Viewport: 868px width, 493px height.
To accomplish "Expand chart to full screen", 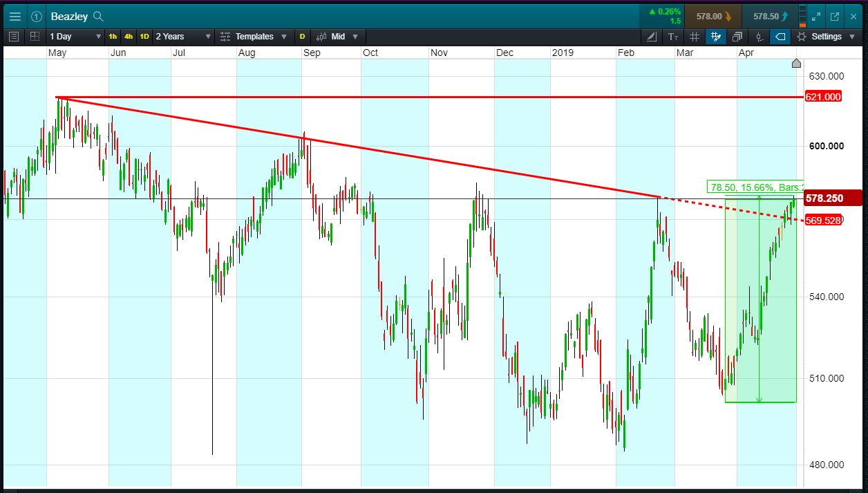I will tap(816, 16).
